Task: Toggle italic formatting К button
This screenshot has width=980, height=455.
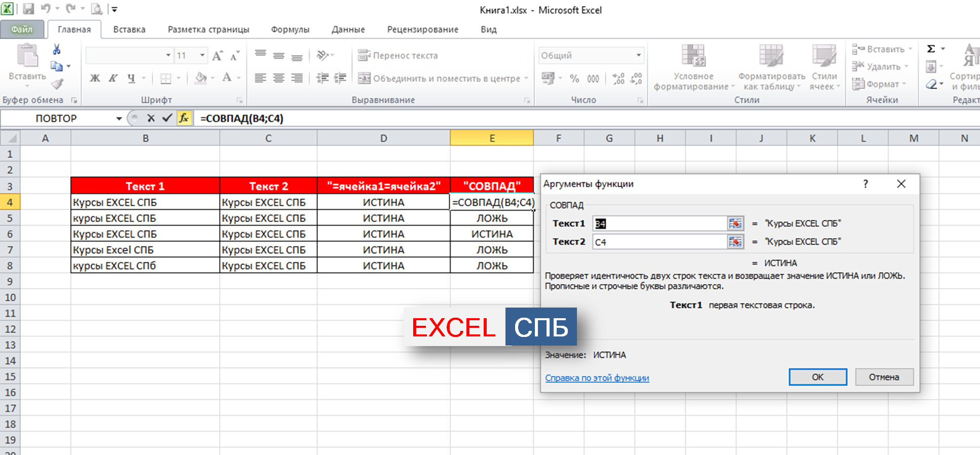Action: point(113,78)
